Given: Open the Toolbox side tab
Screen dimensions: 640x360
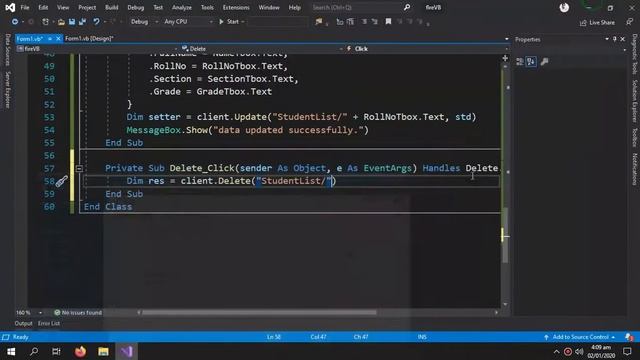Looking at the screenshot, I should [x=635, y=138].
